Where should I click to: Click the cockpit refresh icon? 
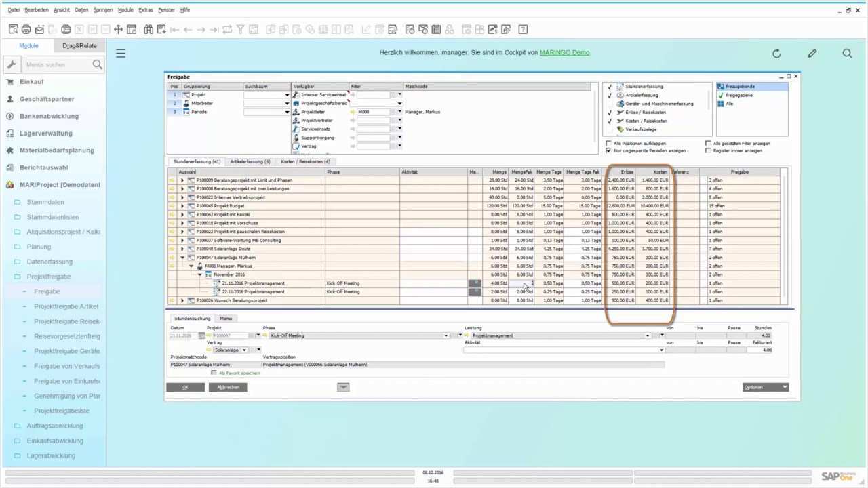pos(777,53)
